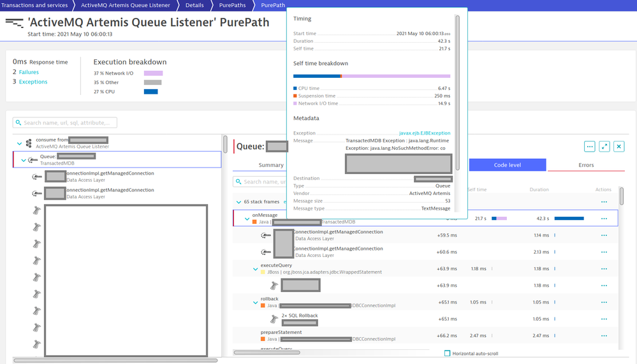Collapse the executeQuery stack frame
Image resolution: width=637 pixels, height=364 pixels.
click(x=255, y=269)
